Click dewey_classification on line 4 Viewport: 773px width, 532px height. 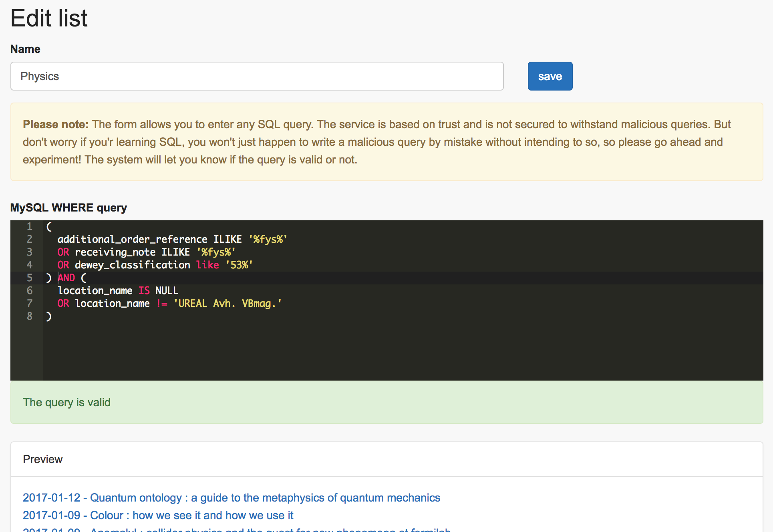(132, 265)
